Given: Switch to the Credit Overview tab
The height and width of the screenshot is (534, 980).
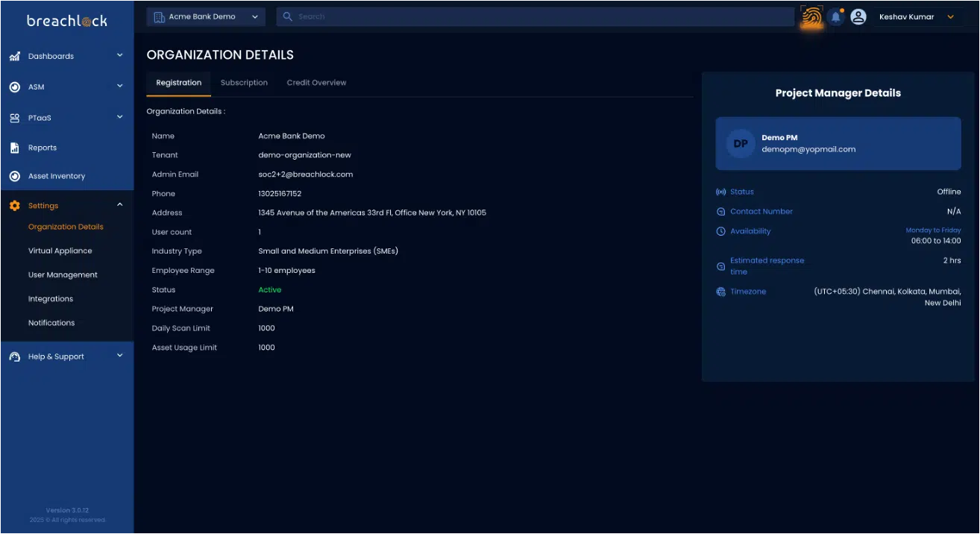Looking at the screenshot, I should (x=316, y=83).
